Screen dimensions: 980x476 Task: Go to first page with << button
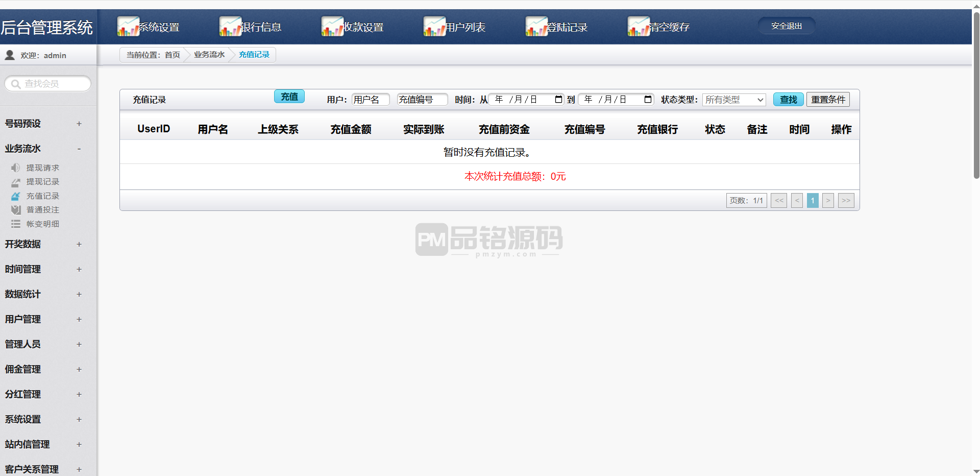point(779,201)
